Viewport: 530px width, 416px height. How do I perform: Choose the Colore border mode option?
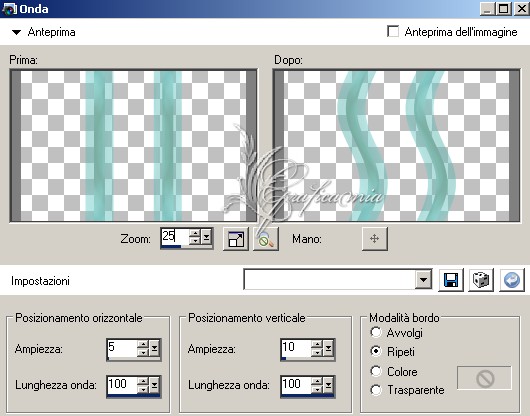(x=376, y=371)
